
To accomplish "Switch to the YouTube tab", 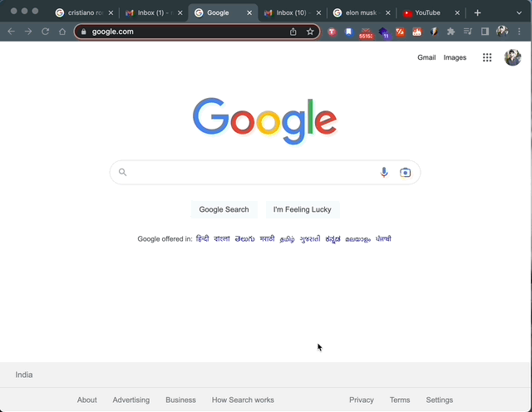I will point(427,13).
